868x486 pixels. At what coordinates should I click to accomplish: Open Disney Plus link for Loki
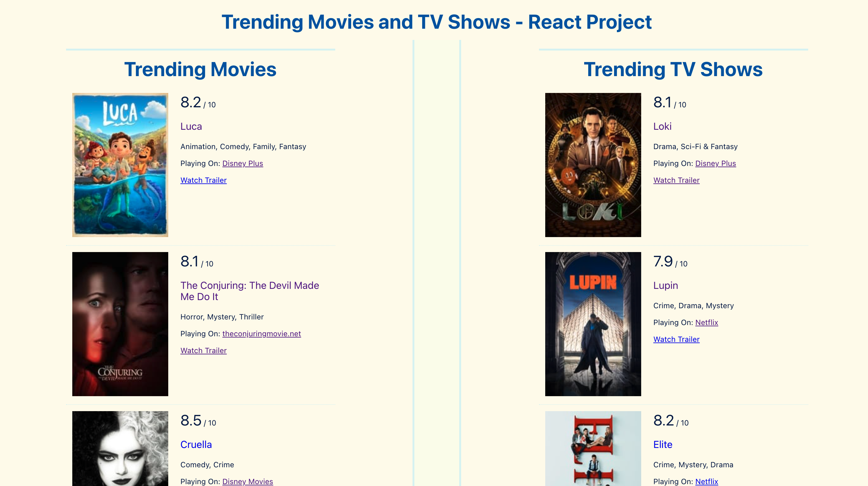coord(715,163)
